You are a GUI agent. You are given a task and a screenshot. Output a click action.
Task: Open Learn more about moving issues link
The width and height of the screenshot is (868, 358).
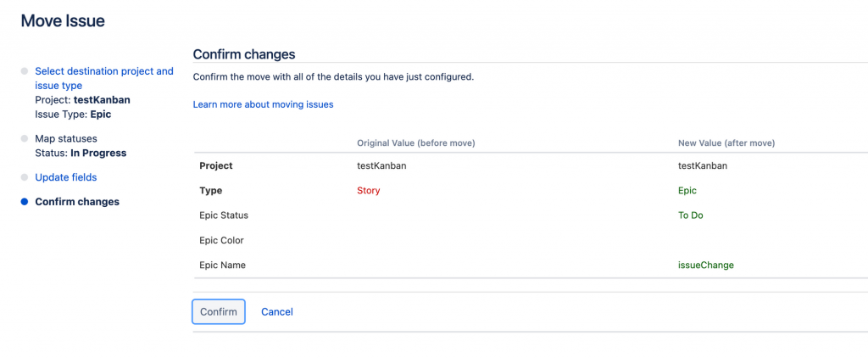[x=263, y=104]
